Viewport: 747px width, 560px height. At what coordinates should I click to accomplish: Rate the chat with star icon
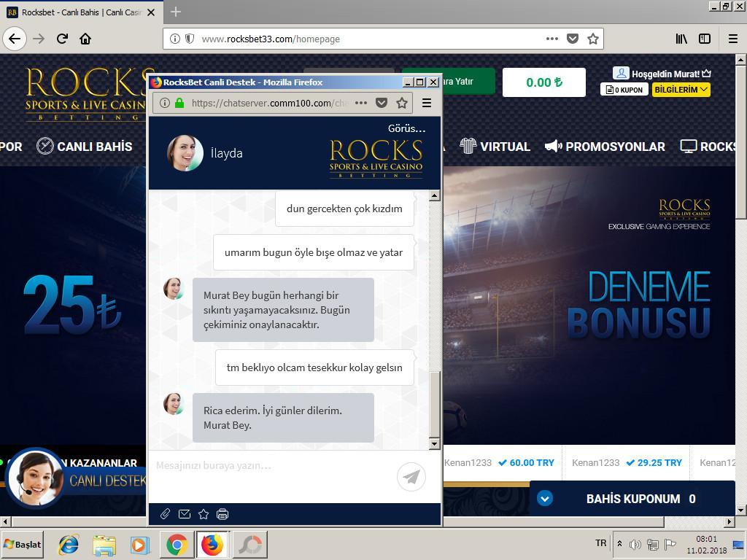click(x=204, y=514)
